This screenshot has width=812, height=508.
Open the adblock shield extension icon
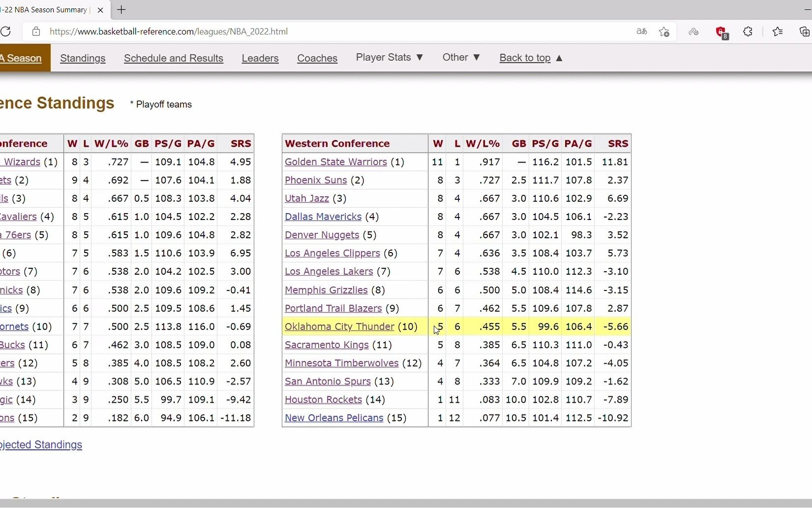721,32
